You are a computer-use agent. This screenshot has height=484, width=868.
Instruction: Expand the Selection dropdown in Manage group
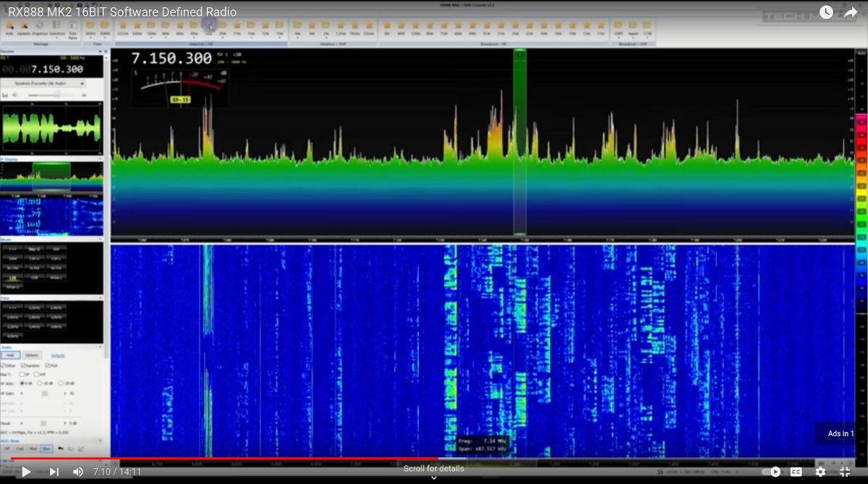click(56, 36)
